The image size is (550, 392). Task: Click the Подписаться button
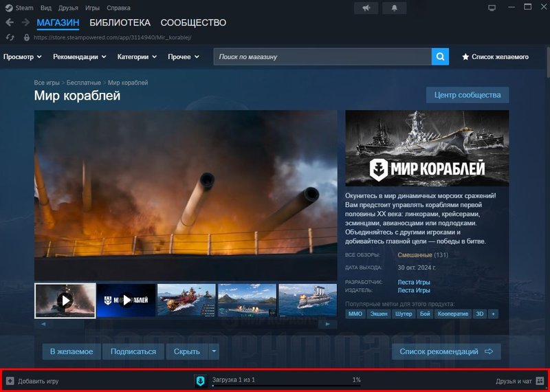tap(133, 351)
